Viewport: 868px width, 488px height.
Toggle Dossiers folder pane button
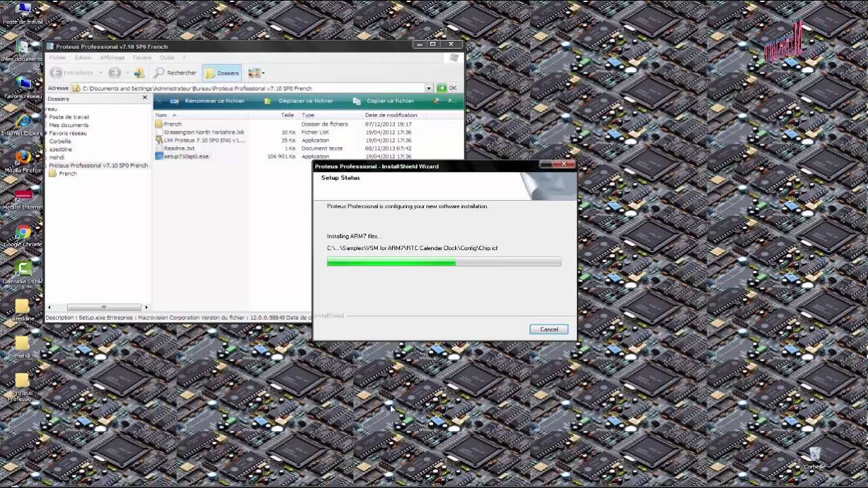click(222, 73)
